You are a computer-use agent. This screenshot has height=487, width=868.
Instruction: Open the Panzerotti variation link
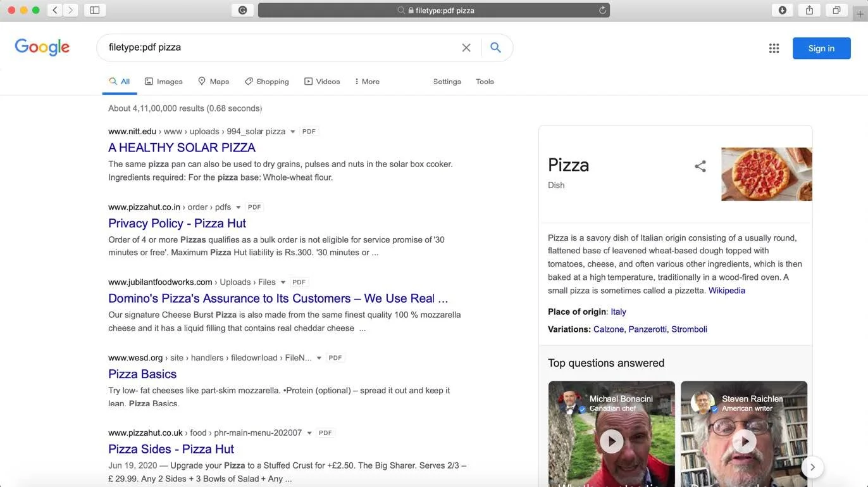pyautogui.click(x=647, y=329)
